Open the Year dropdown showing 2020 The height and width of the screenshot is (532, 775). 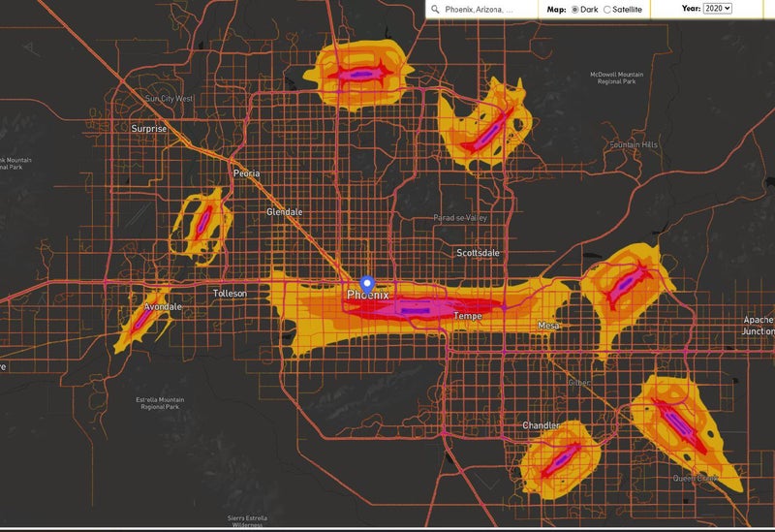point(718,8)
